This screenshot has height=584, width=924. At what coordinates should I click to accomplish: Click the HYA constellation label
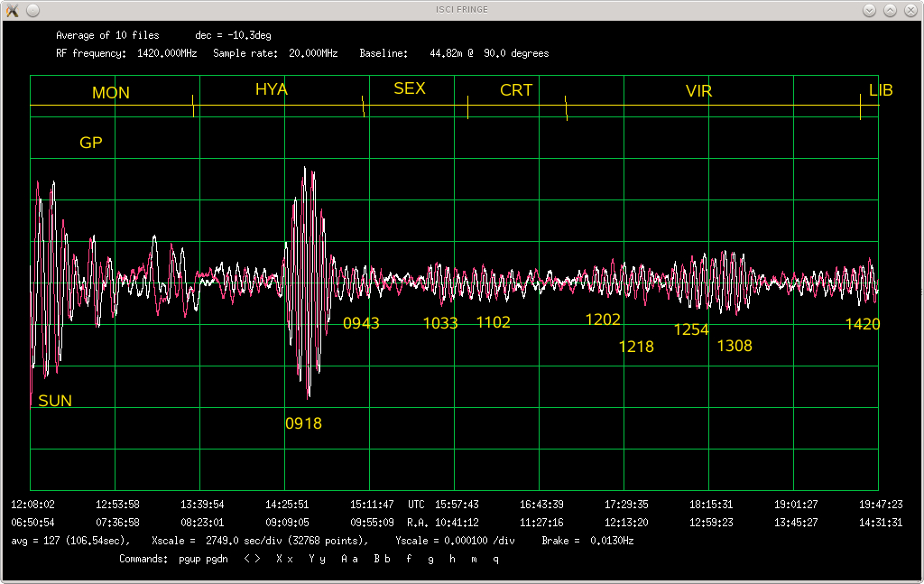273,89
